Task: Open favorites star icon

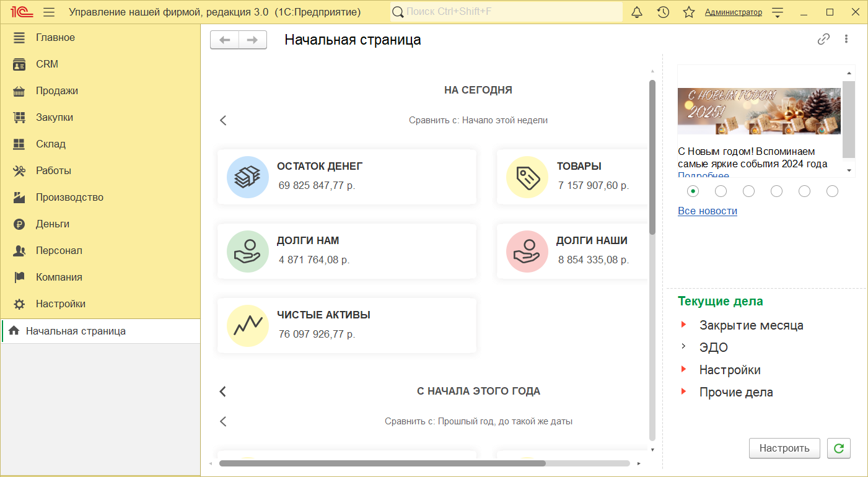Action: [x=689, y=12]
